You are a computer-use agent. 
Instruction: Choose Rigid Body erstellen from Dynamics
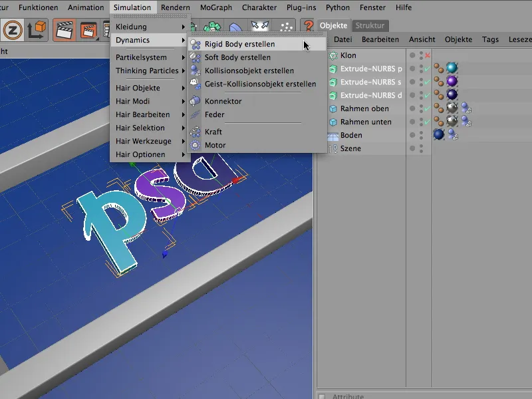pos(239,44)
